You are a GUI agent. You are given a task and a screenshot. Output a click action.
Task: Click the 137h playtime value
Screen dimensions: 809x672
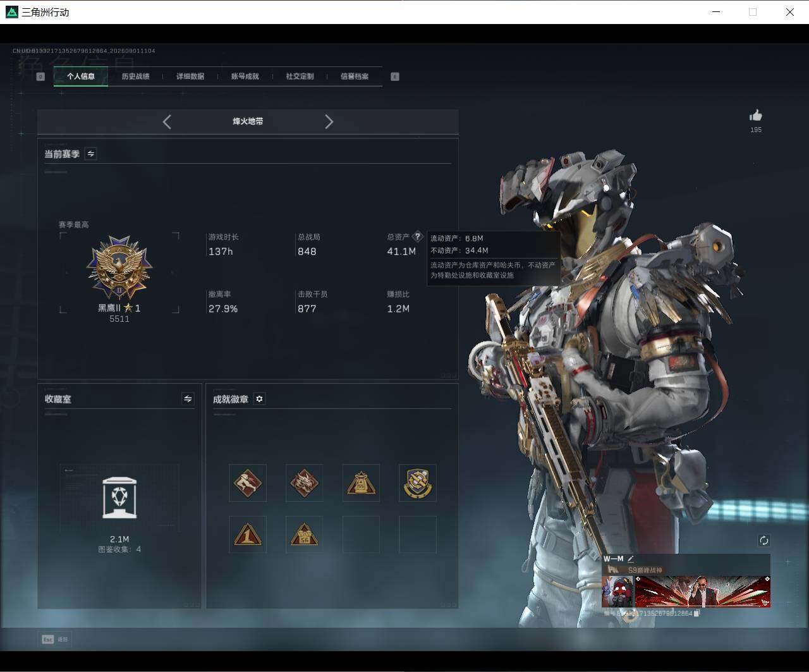coord(221,252)
